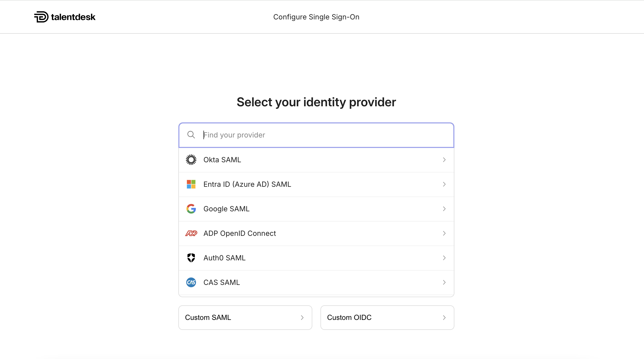Click the magnifying glass search icon
The image size is (644, 359).
[191, 135]
